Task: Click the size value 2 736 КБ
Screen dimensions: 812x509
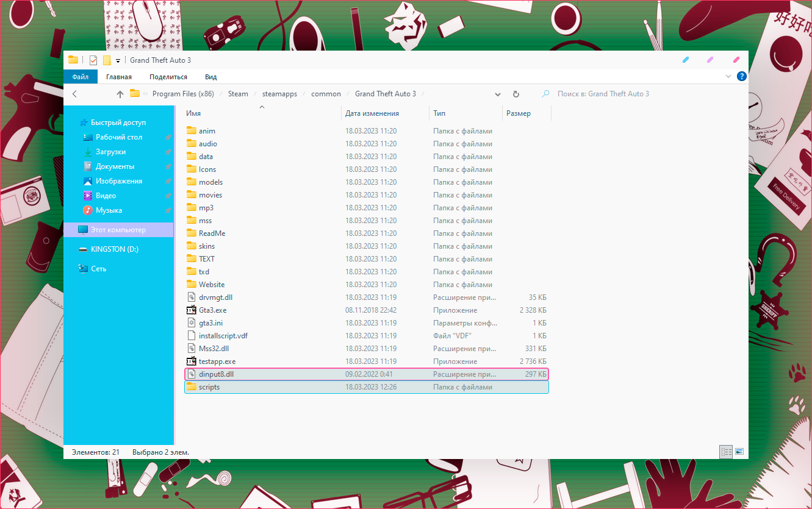Action: pyautogui.click(x=533, y=361)
